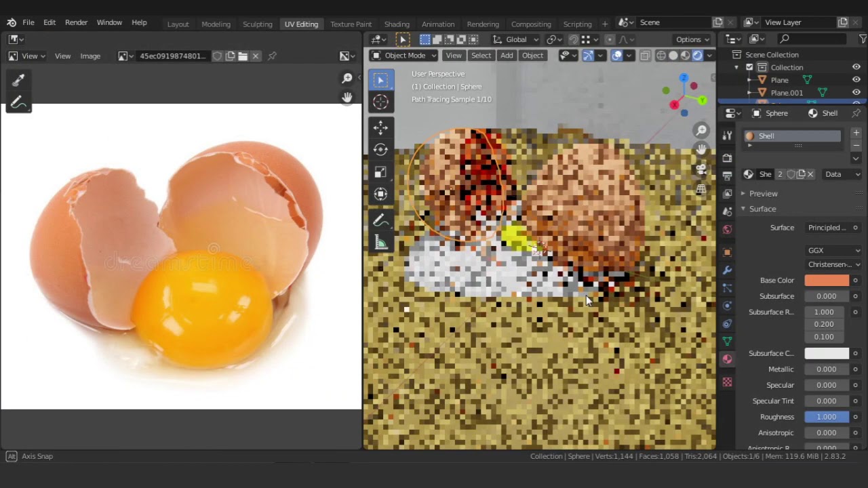Unlink the open image with X icon
The height and width of the screenshot is (488, 868).
click(x=256, y=56)
